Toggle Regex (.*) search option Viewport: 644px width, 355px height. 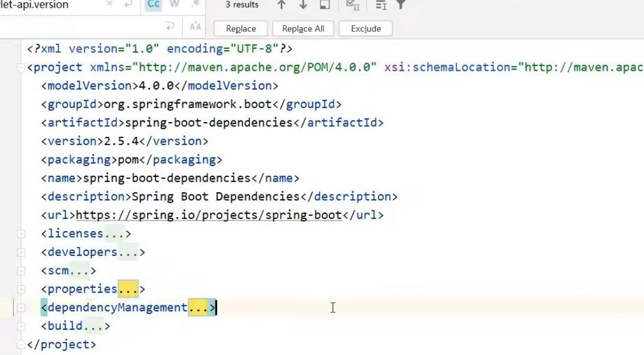[x=195, y=4]
